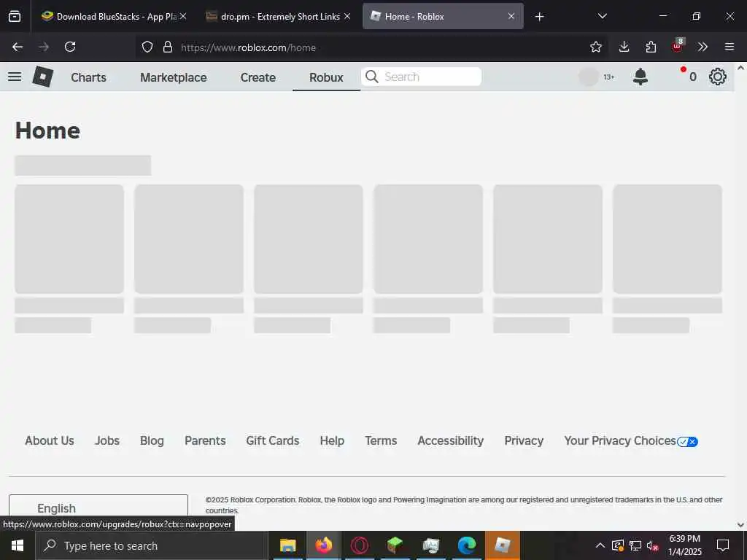Open the Roblox settings gear
747x560 pixels.
pyautogui.click(x=718, y=77)
